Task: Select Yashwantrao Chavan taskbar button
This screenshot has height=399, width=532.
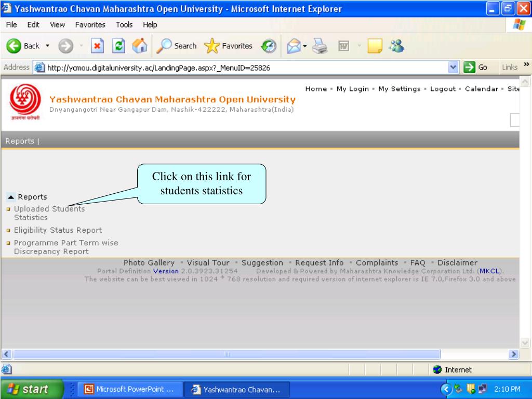Action: 237,389
